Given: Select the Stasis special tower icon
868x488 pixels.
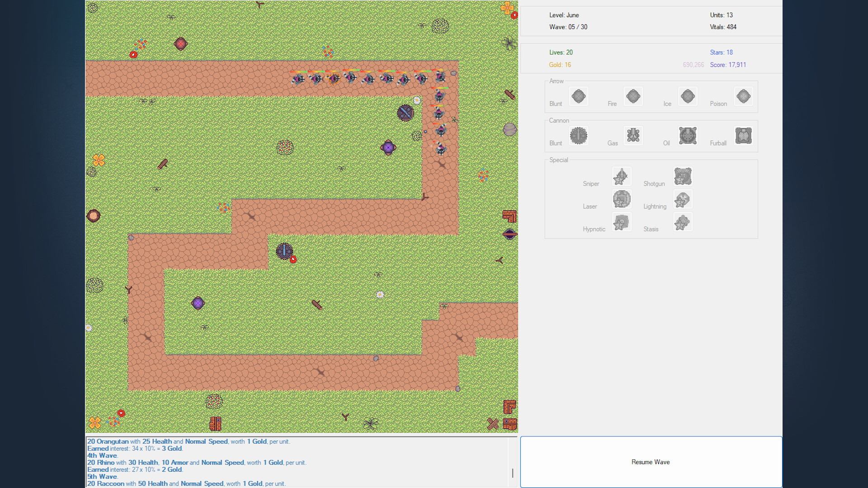Looking at the screenshot, I should tap(683, 222).
